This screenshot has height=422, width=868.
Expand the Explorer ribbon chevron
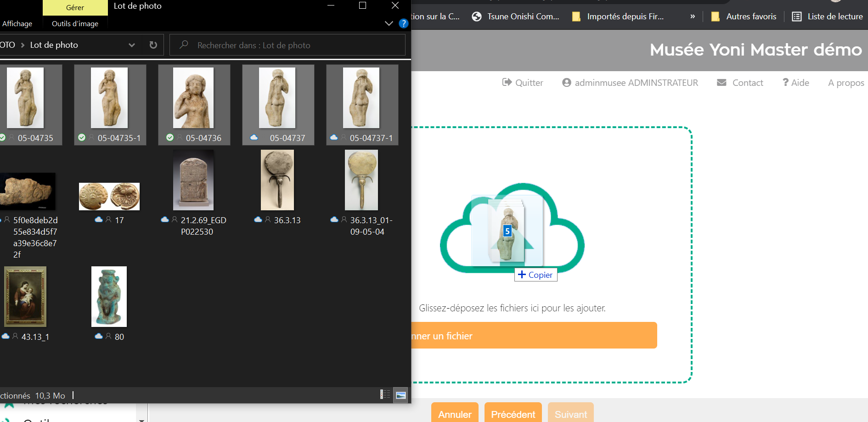[x=389, y=23]
